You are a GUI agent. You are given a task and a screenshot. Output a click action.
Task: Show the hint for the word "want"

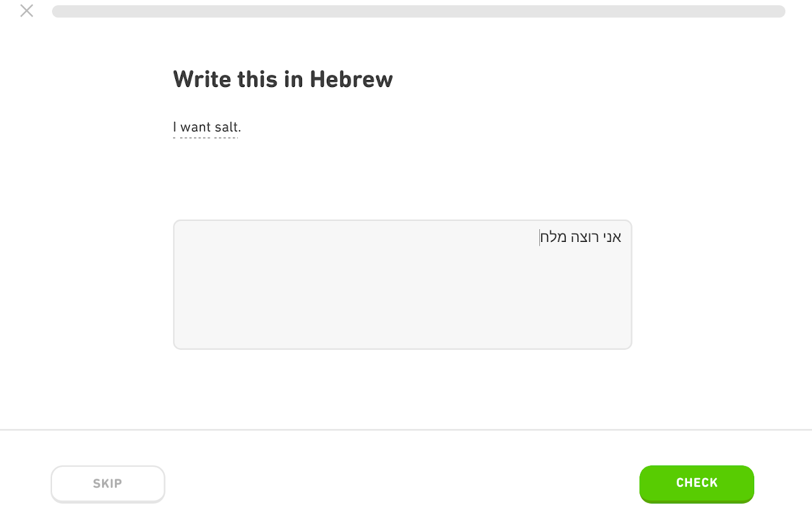click(x=195, y=127)
